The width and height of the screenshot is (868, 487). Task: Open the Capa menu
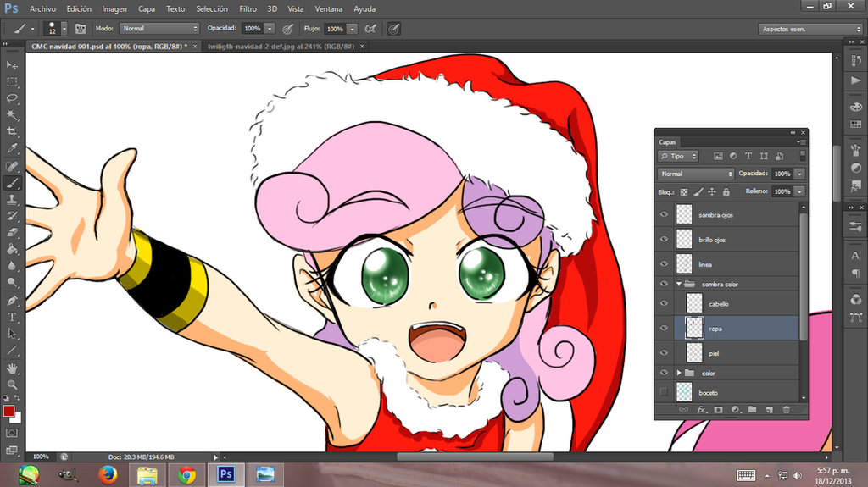coord(147,8)
